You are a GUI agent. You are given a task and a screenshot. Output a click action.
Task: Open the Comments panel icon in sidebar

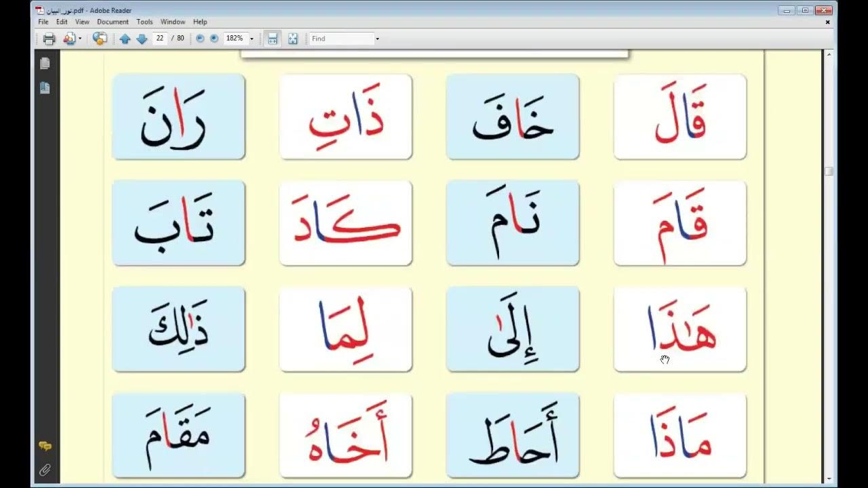pos(45,446)
